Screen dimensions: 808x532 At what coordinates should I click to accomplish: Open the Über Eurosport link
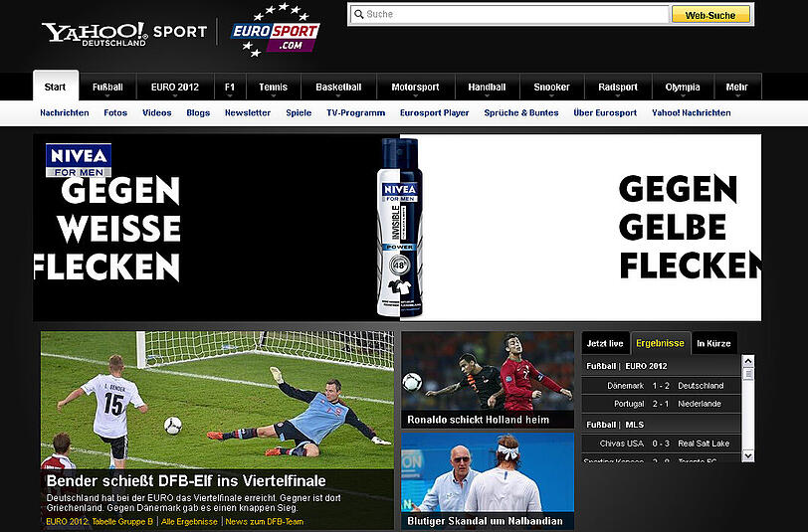point(605,112)
